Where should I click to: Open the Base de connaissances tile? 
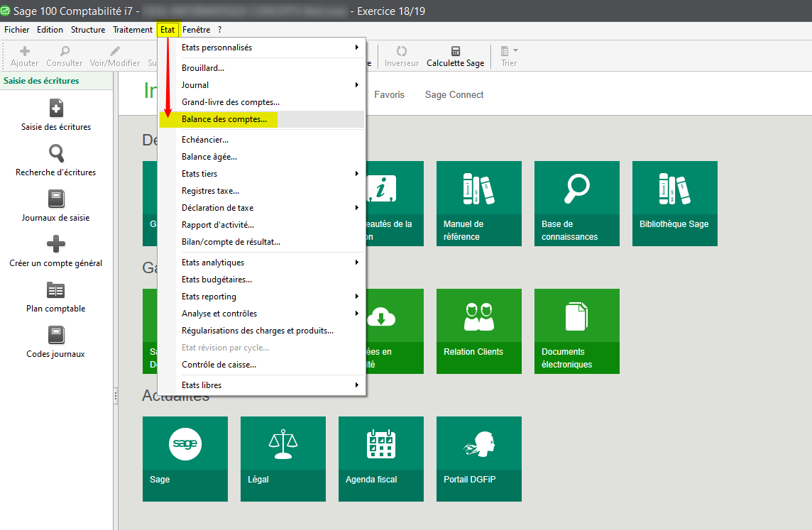pyautogui.click(x=576, y=203)
